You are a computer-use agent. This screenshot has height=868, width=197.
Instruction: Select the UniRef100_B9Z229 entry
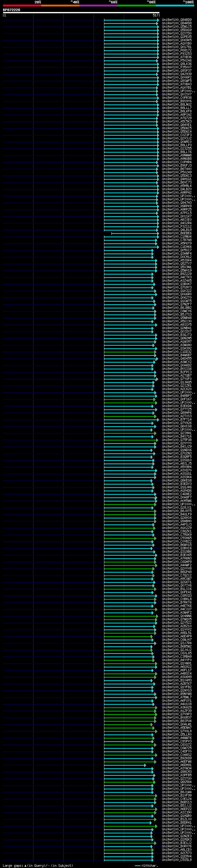(177, 274)
